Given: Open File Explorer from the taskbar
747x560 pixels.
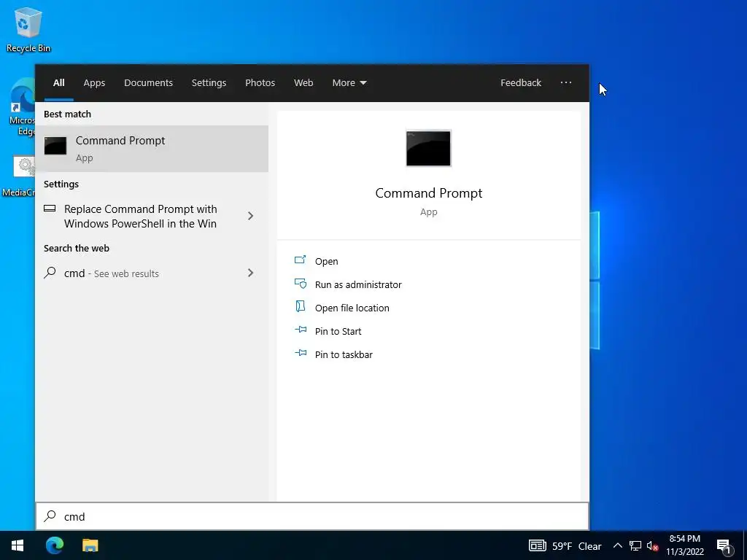Looking at the screenshot, I should (x=90, y=545).
